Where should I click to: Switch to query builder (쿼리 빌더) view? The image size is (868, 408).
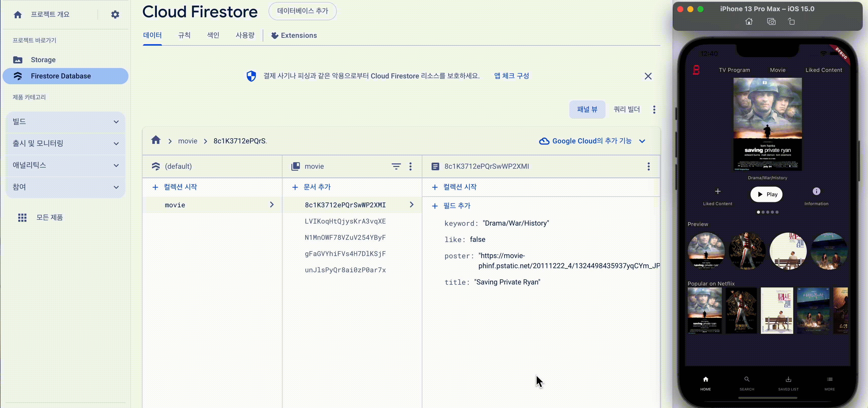coord(626,109)
